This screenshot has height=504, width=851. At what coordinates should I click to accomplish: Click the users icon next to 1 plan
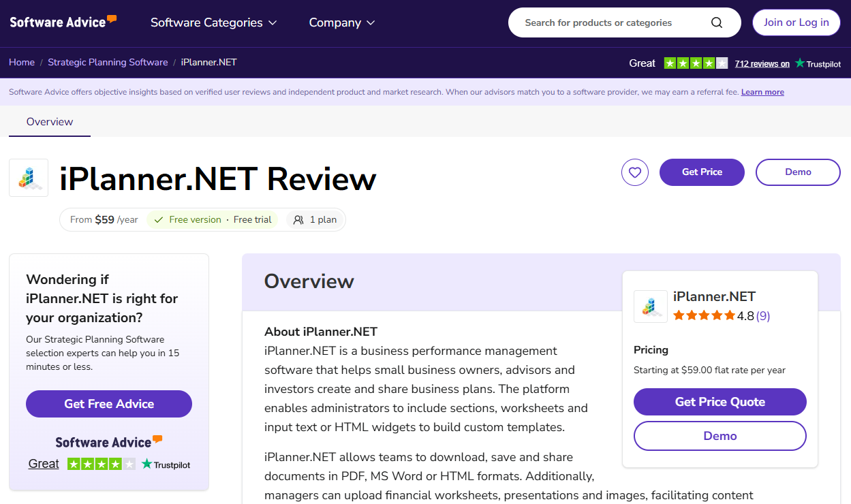click(298, 220)
